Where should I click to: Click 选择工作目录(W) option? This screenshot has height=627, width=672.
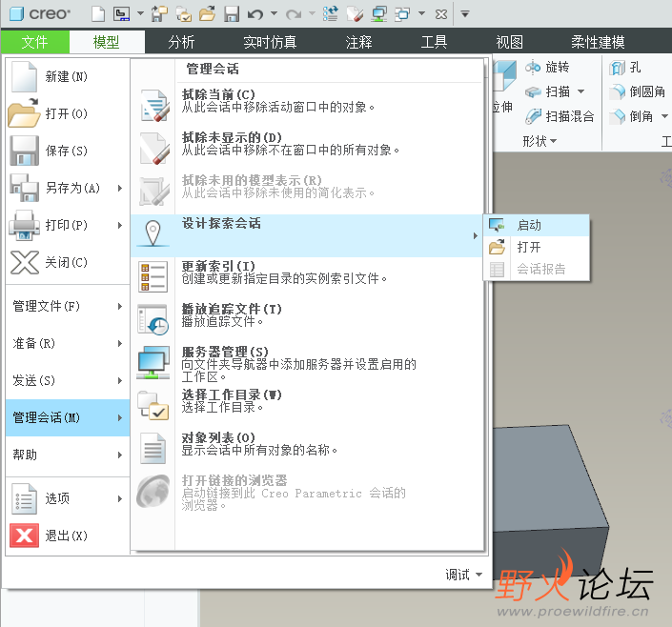307,406
